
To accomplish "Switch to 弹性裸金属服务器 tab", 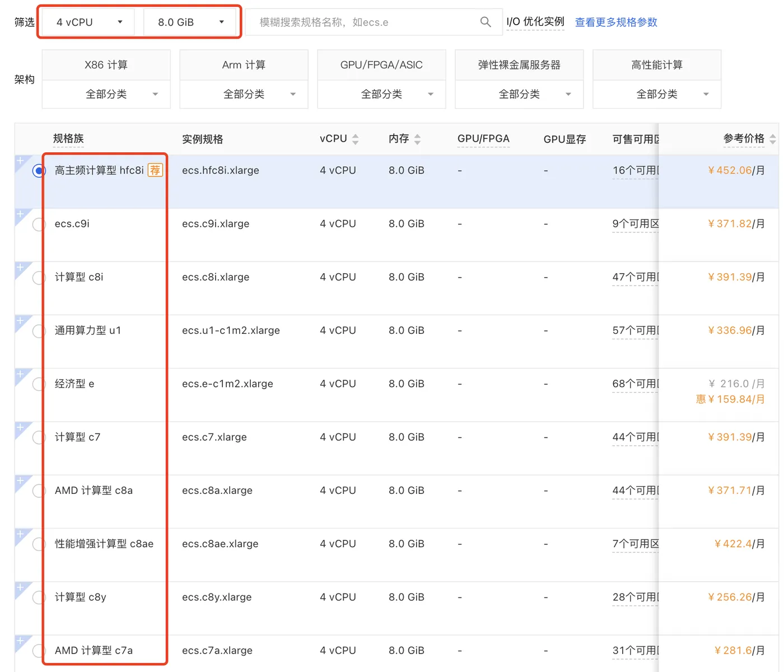I will coord(520,65).
